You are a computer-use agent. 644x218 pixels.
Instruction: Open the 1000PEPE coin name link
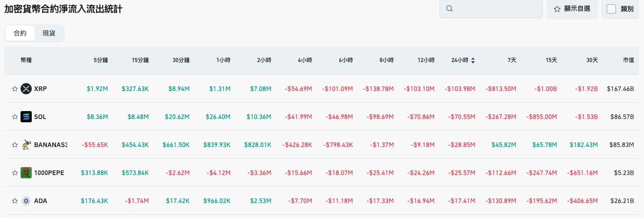49,173
